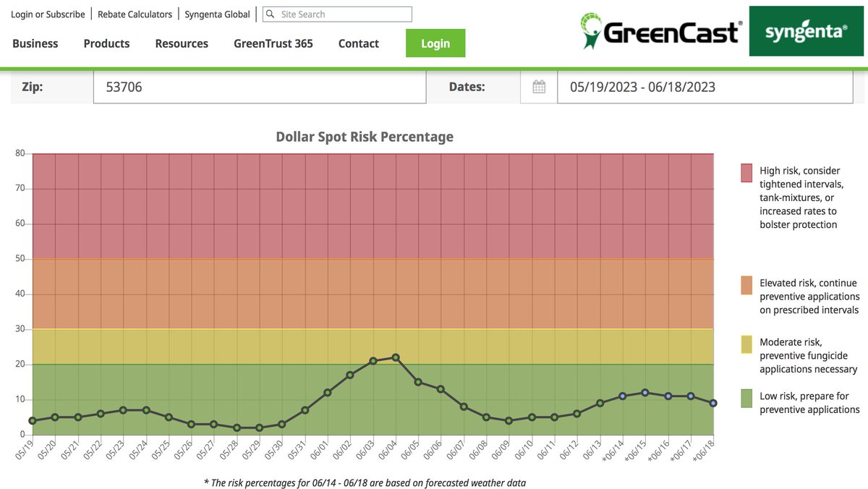Open the Rebate Calculators link
Viewport: 868px width, 489px height.
click(x=135, y=14)
